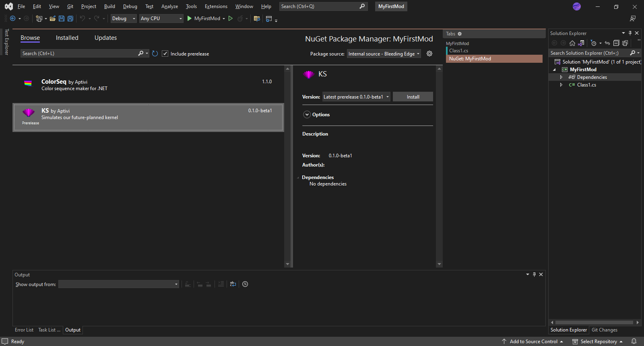Toggle pin on Solution Explorer panel
This screenshot has height=346, width=644.
pyautogui.click(x=630, y=33)
